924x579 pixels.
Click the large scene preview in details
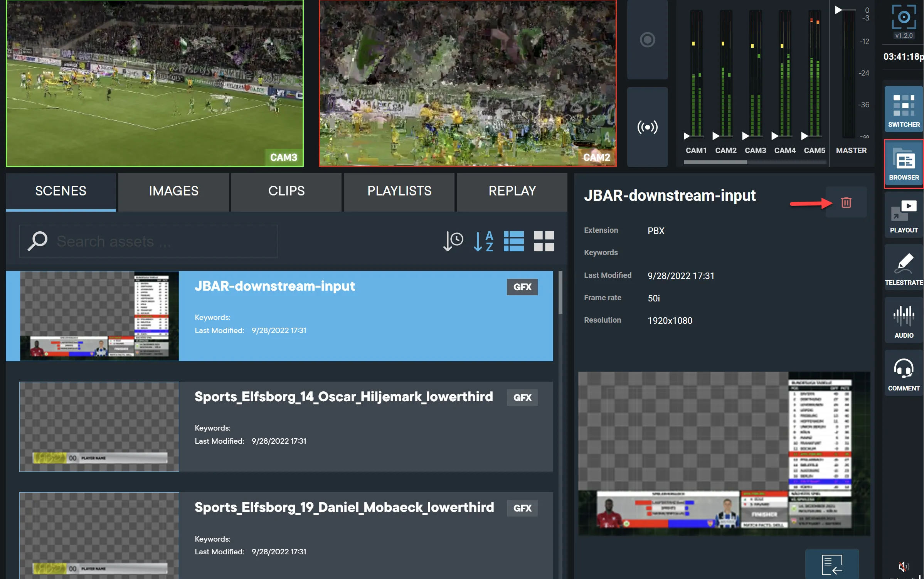pos(724,454)
